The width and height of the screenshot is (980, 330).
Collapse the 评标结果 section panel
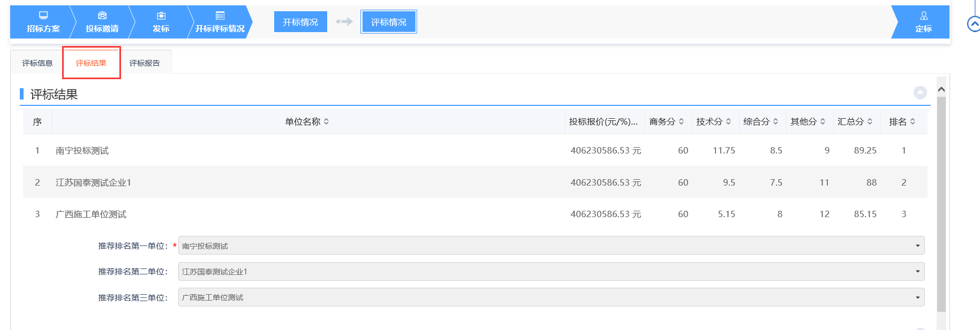point(920,93)
